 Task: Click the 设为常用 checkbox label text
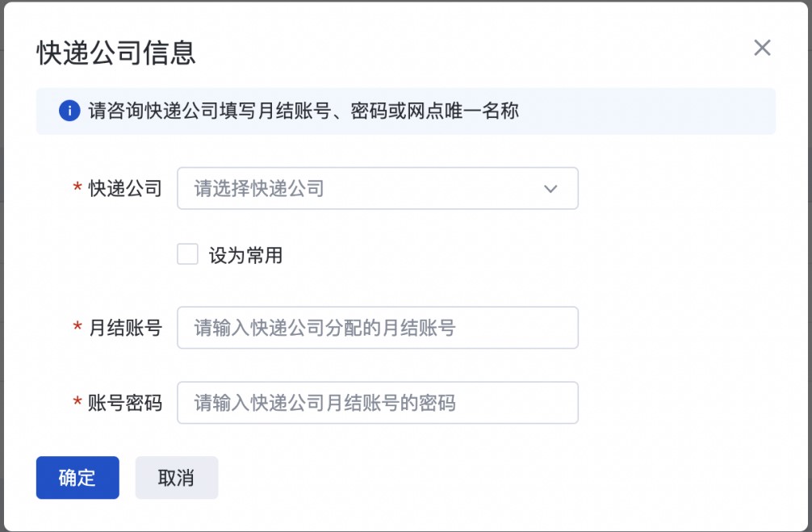click(x=245, y=256)
